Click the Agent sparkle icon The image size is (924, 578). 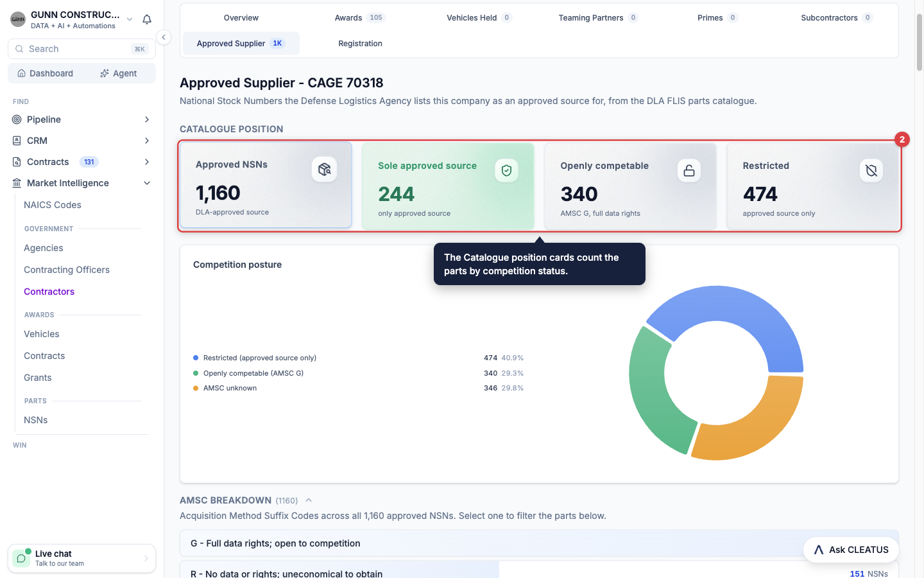click(x=105, y=74)
